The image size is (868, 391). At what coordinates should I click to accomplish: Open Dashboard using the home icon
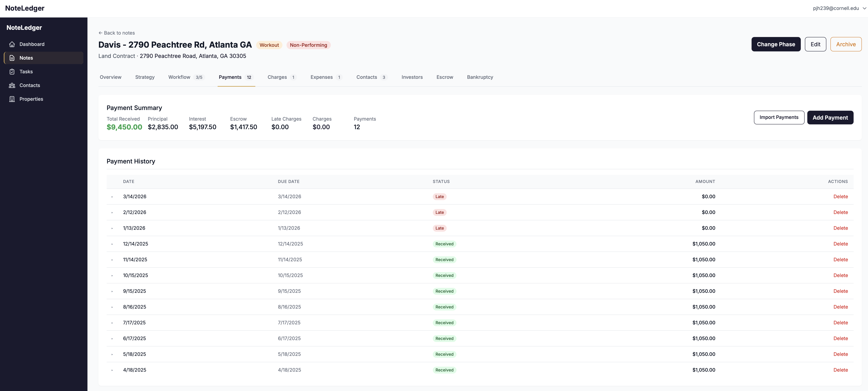(12, 44)
